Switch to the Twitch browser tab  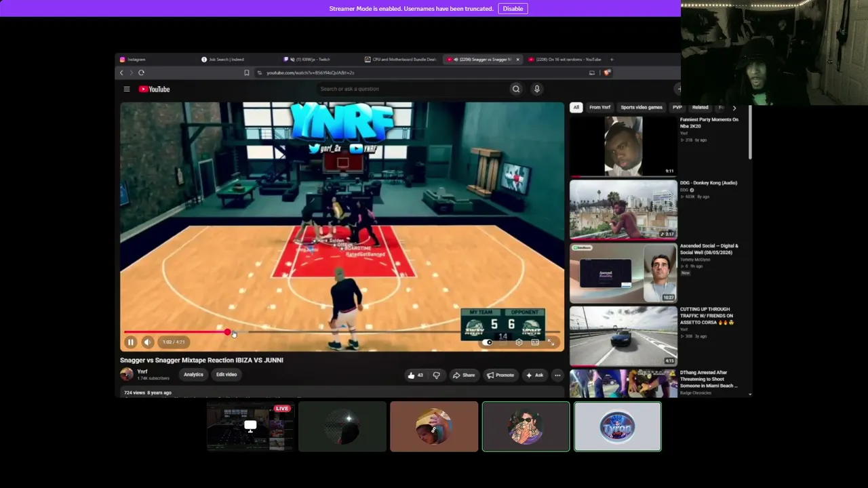click(320, 60)
